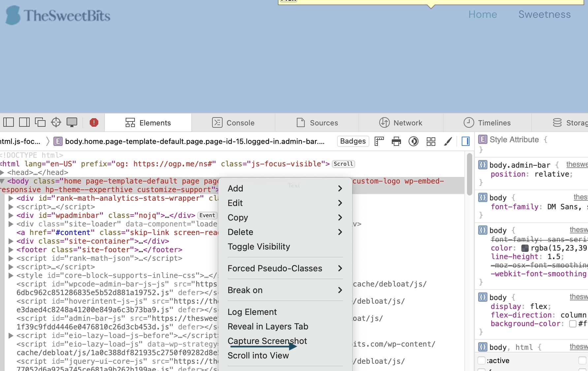Open the Home link on webpage
This screenshot has height=371, width=588.
tap(482, 14)
